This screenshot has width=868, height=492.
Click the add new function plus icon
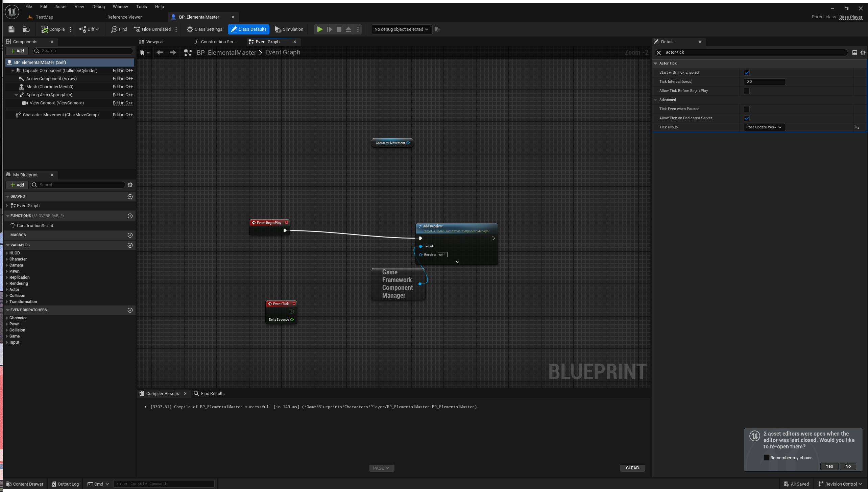point(130,216)
